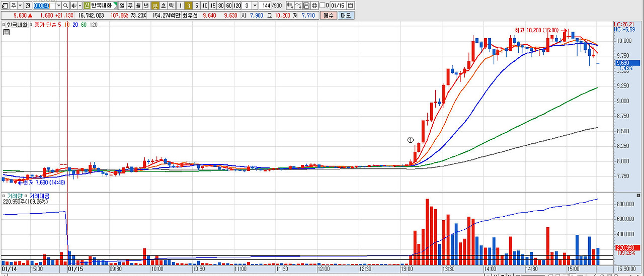This screenshot has width=644, height=276.
Task: Click the 매도 sell button
Action: 346,16
